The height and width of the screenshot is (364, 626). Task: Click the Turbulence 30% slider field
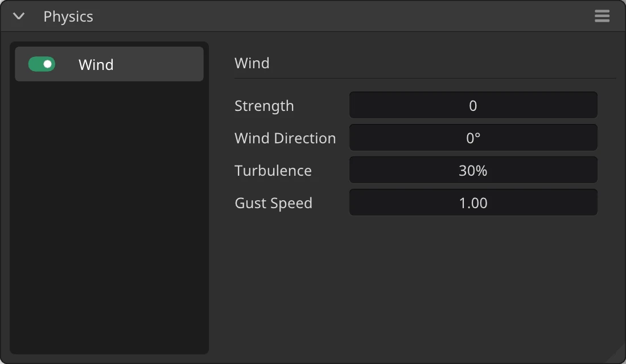473,171
